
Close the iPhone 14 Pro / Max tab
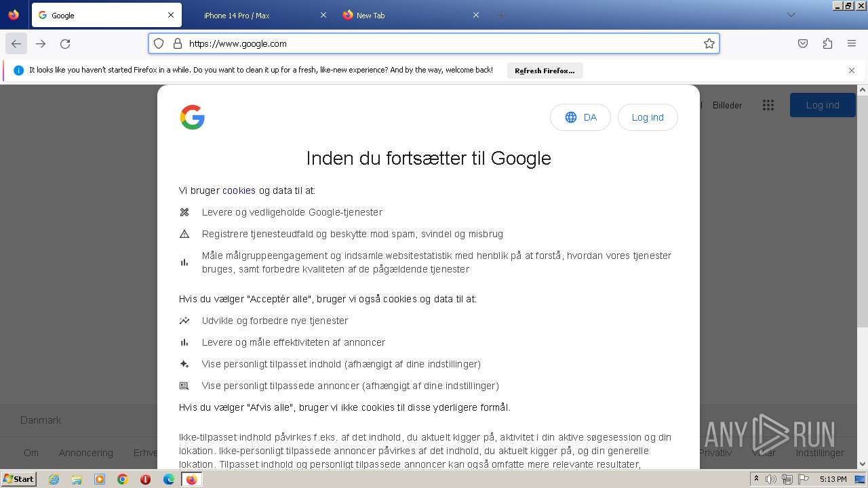(x=323, y=15)
